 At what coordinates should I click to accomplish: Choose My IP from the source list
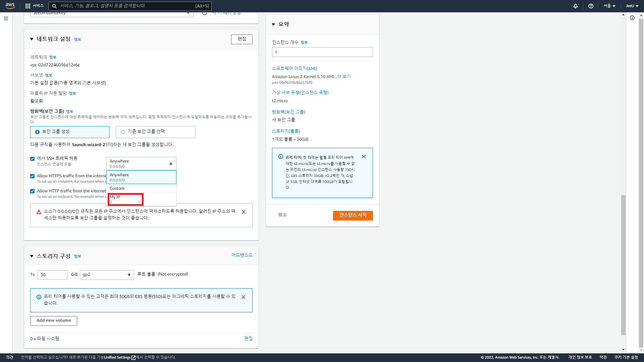pos(125,199)
